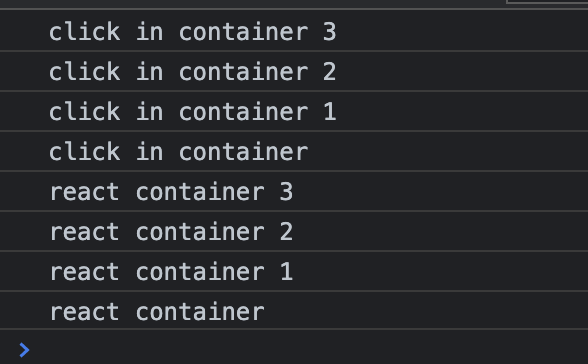The width and height of the screenshot is (588, 364).
Task: Click the word 'click' in the top log line
Action: [84, 31]
